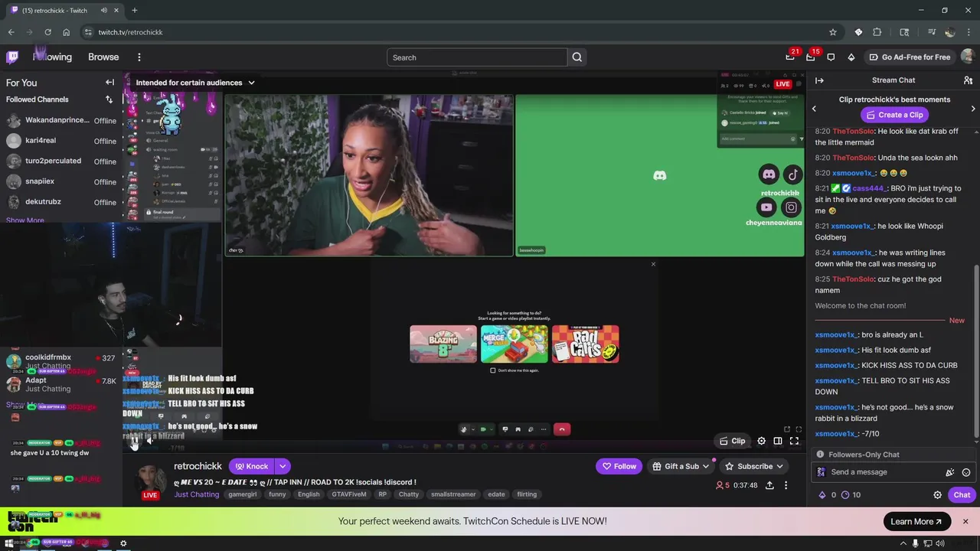Mute the stream volume icon
980x551 pixels.
point(150,441)
